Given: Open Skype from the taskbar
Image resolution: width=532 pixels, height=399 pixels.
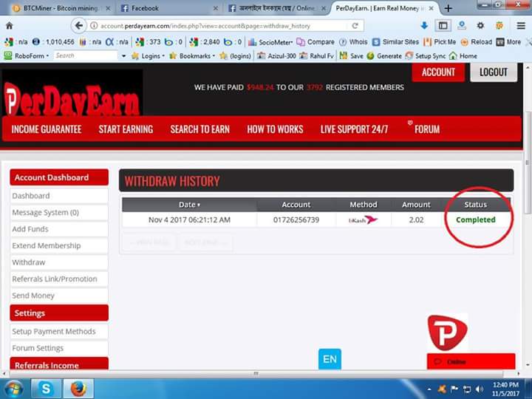Looking at the screenshot, I should (45, 387).
